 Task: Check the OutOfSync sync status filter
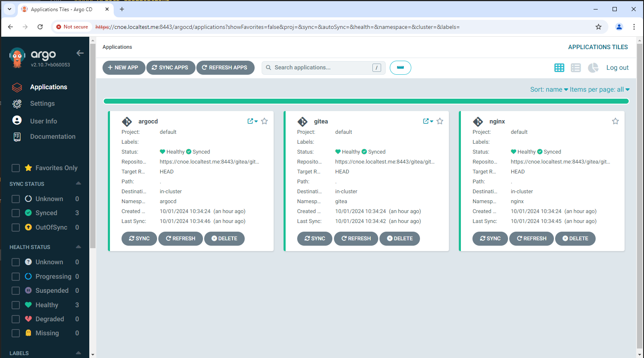tap(16, 228)
